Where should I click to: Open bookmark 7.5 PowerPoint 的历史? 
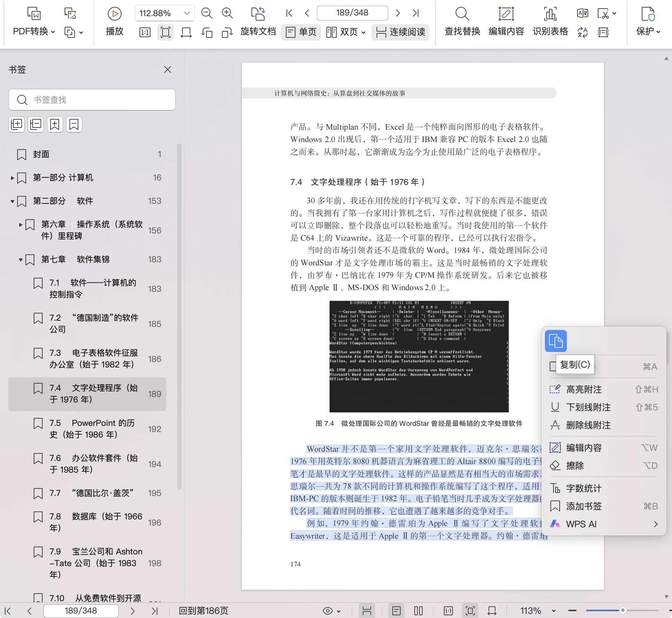87,429
